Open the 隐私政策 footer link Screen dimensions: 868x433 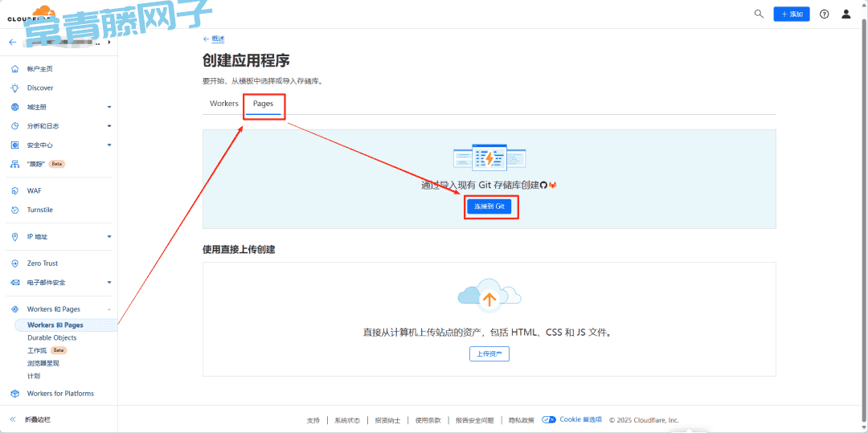pos(521,420)
